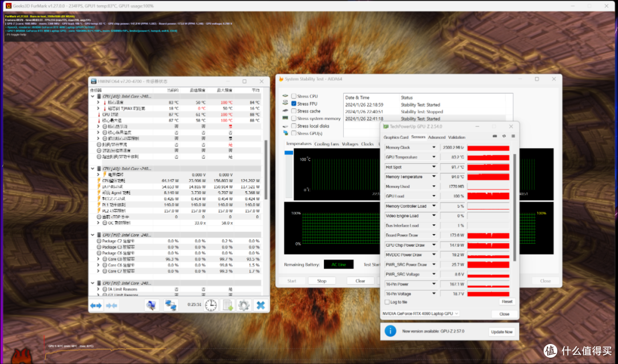The width and height of the screenshot is (618, 364).
Task: Click HWiNFO elapsed time 0:25:51
Action: click(x=195, y=304)
